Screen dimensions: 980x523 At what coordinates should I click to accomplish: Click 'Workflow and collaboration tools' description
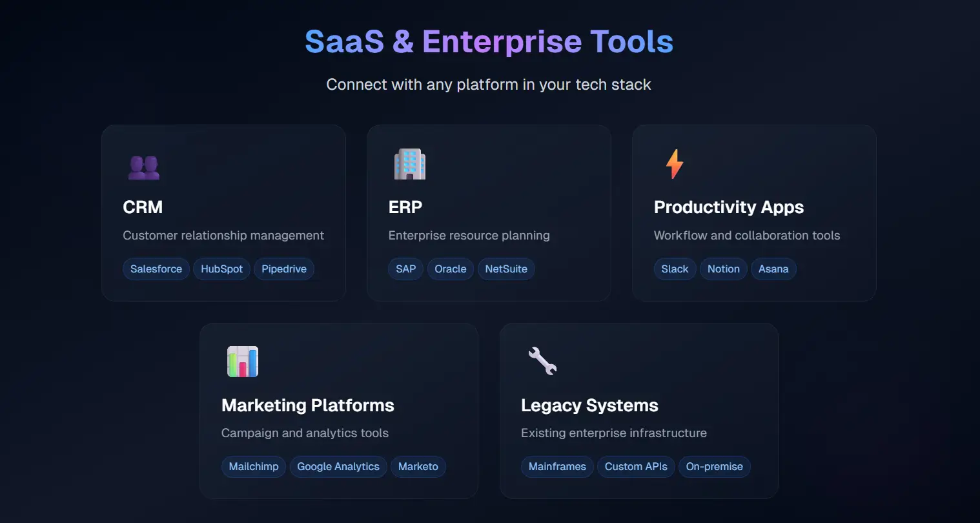(x=747, y=236)
